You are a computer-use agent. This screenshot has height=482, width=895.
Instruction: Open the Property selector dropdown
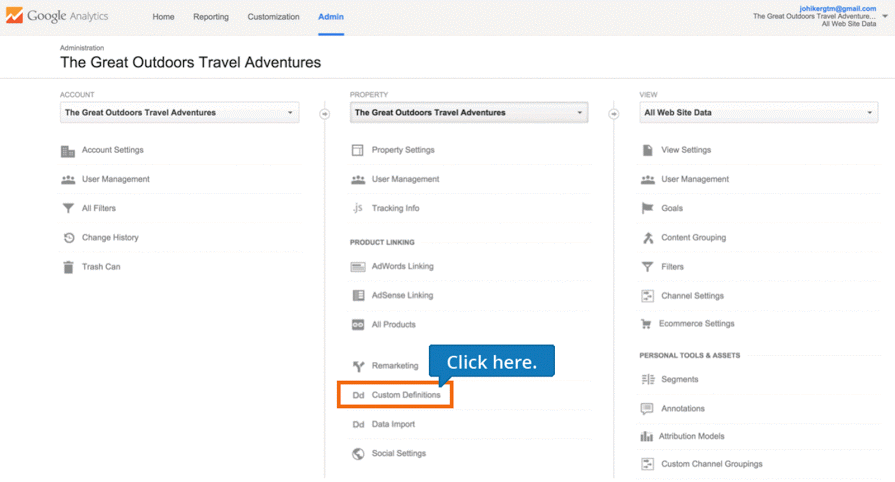click(x=469, y=113)
